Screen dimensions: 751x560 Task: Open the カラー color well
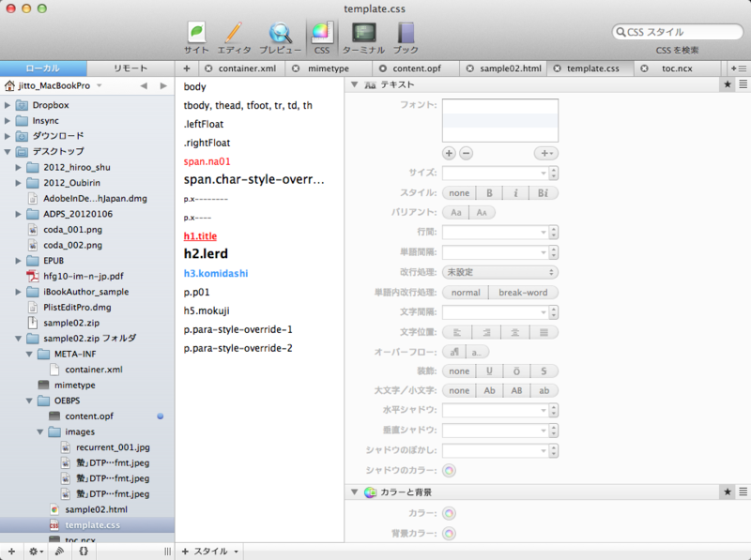449,514
